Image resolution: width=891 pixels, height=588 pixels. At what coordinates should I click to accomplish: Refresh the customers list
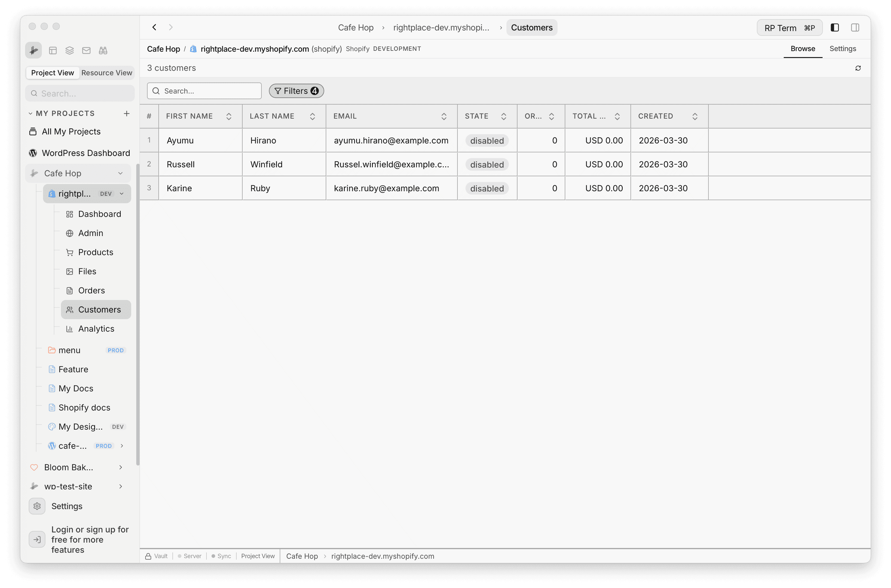click(x=858, y=68)
